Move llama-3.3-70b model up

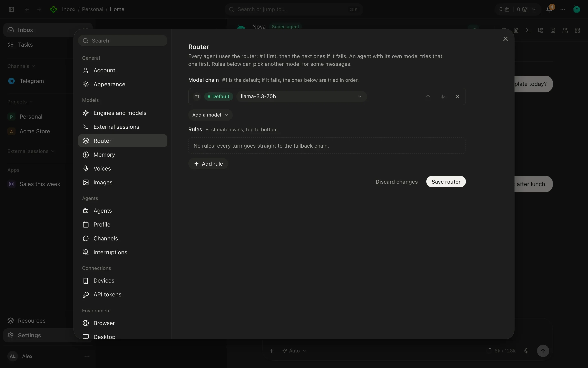point(428,96)
